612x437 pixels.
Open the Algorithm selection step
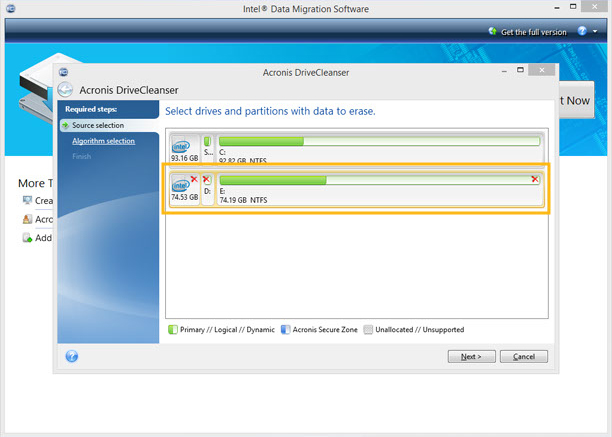pos(103,141)
